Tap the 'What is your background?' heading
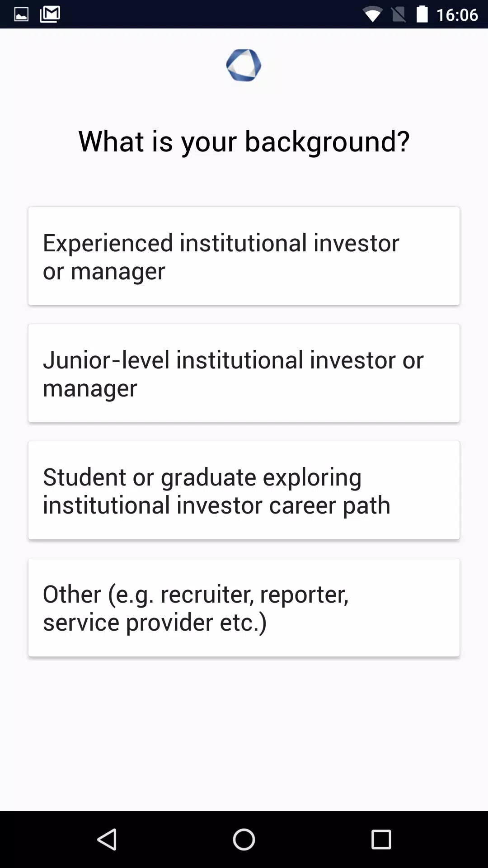Screen dimensions: 488x868 (244, 142)
